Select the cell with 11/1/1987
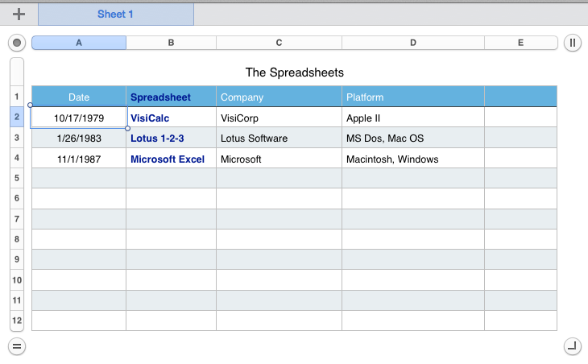The height and width of the screenshot is (364, 588). pyautogui.click(x=79, y=158)
